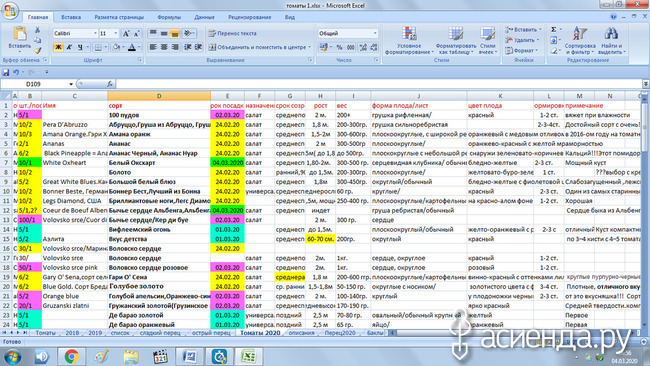650x366 pixels.
Task: Click the Undo arrow in Quick Access
Action: pos(16,72)
